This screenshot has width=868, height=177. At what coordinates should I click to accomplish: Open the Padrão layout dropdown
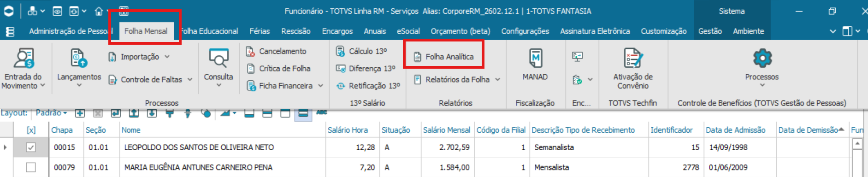(x=52, y=113)
